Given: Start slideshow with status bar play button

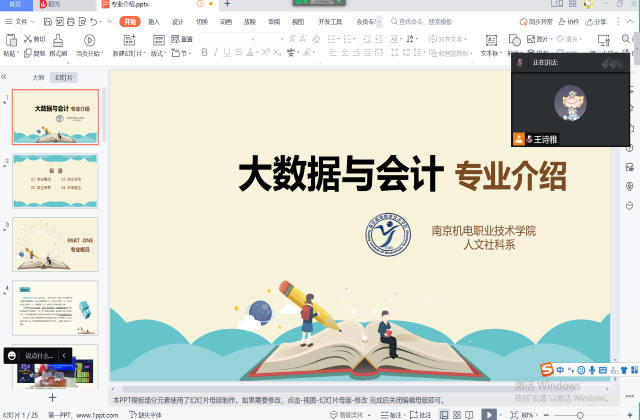Looking at the screenshot, I should pos(488,414).
